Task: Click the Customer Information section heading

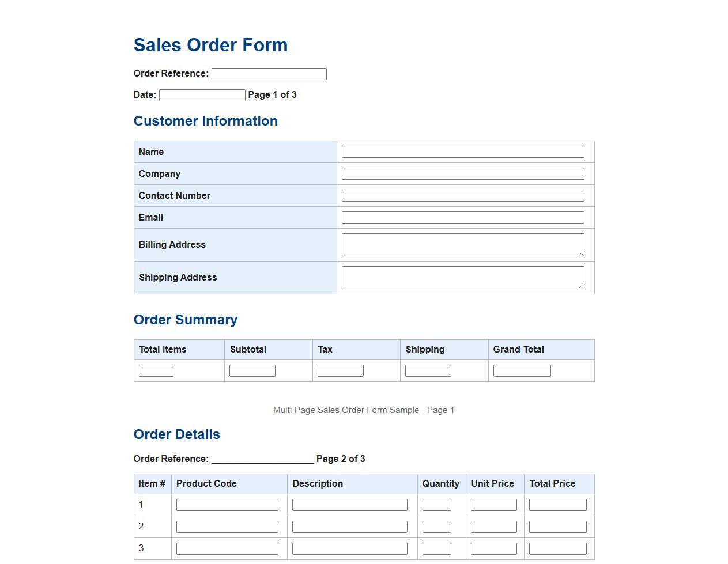Action: [206, 121]
